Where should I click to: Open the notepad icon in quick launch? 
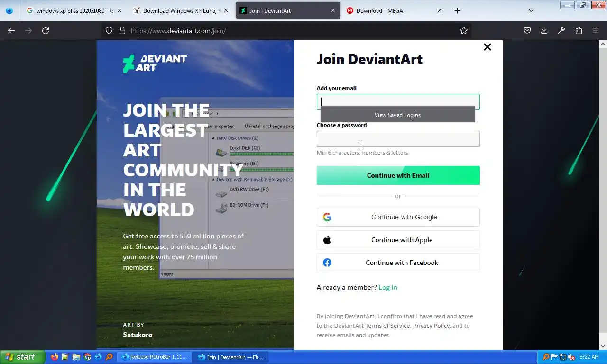tap(65, 357)
